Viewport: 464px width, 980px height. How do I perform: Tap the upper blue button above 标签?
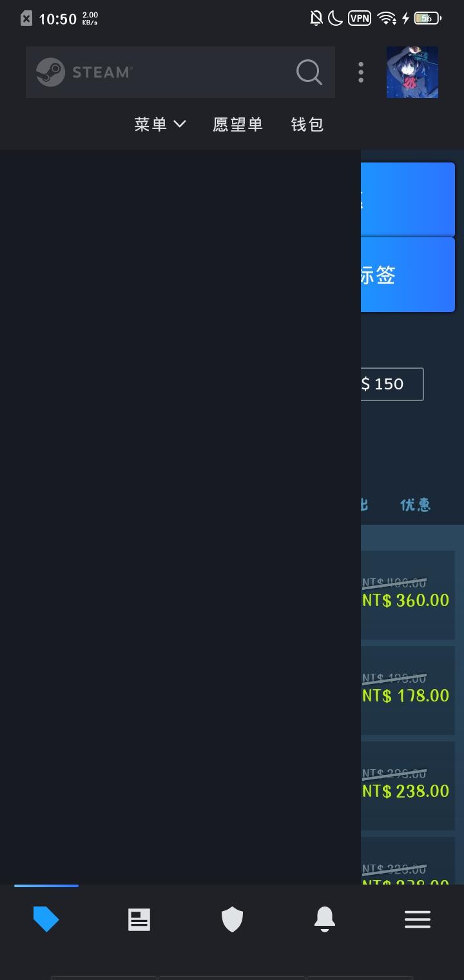tap(408, 199)
